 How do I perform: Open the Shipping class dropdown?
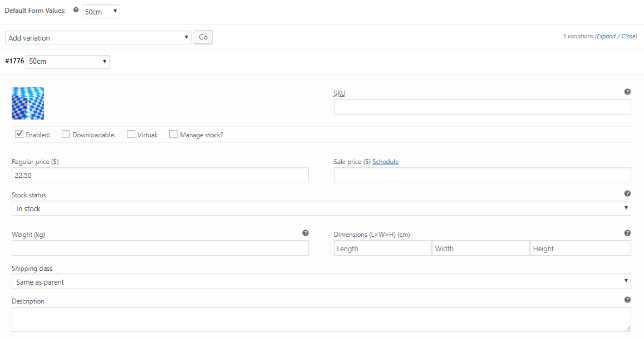[321, 281]
